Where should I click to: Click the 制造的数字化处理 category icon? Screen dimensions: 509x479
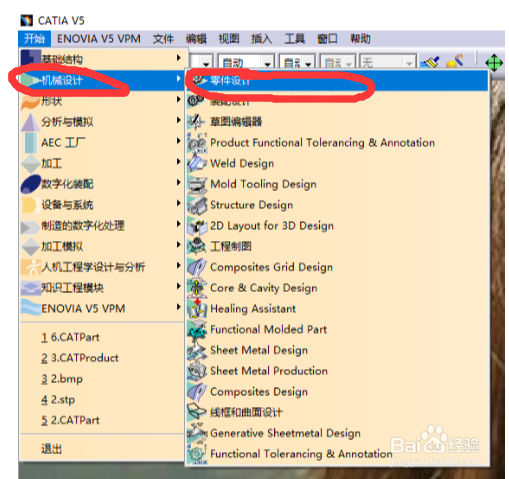31,227
